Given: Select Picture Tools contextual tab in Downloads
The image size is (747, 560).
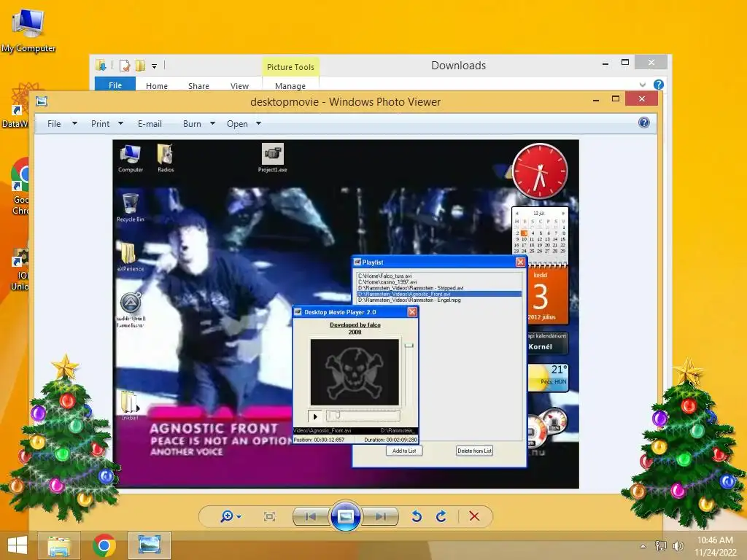Looking at the screenshot, I should click(290, 67).
